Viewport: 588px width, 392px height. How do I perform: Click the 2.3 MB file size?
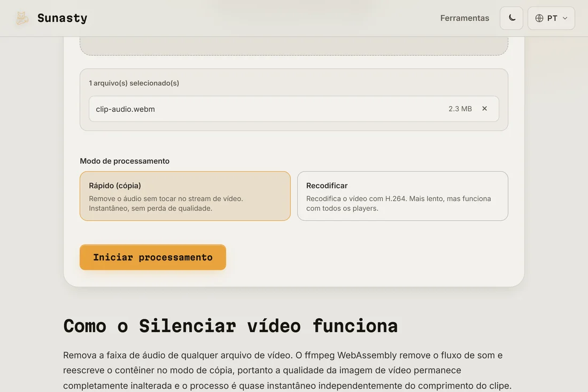pyautogui.click(x=460, y=109)
